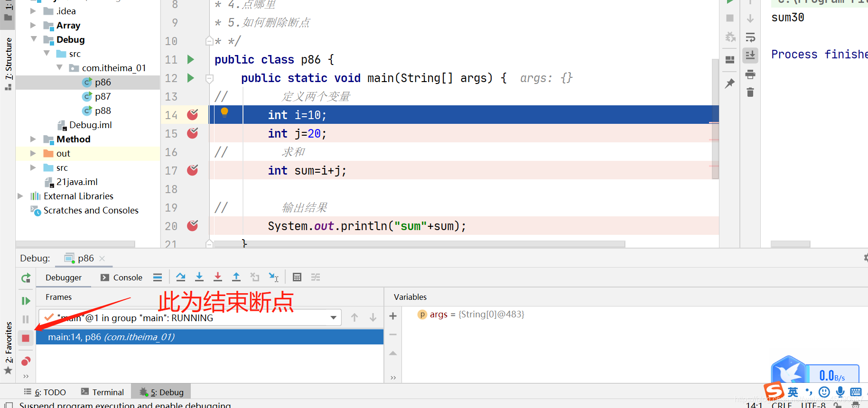The height and width of the screenshot is (408, 868).
Task: Pin the run tab
Action: pyautogui.click(x=730, y=83)
